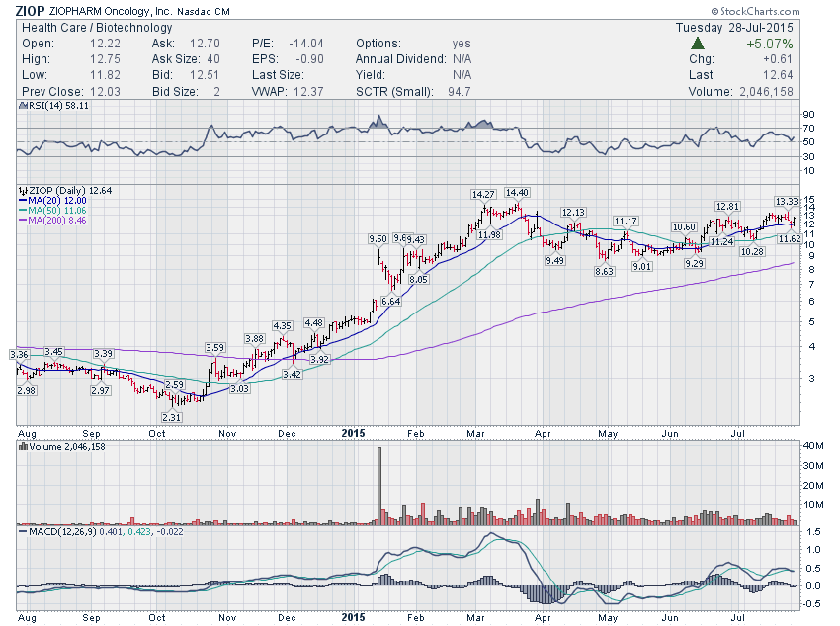Screen dimensions: 840x626
Task: Click the 3.92 price label
Action: point(320,359)
